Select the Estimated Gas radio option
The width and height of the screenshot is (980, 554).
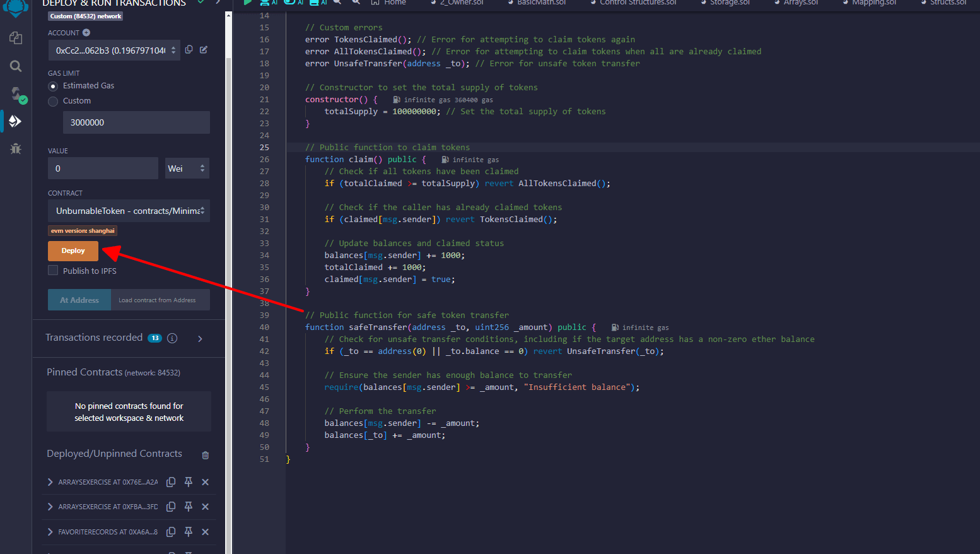[53, 86]
